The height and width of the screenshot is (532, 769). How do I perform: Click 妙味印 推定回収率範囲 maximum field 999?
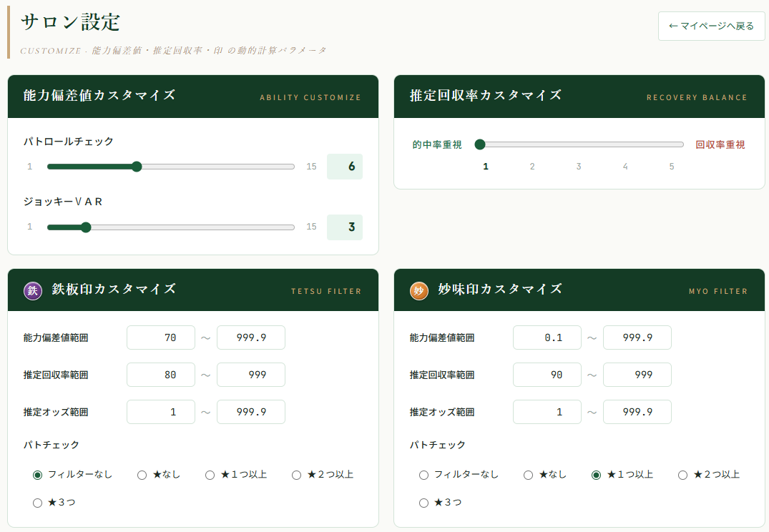tap(637, 375)
